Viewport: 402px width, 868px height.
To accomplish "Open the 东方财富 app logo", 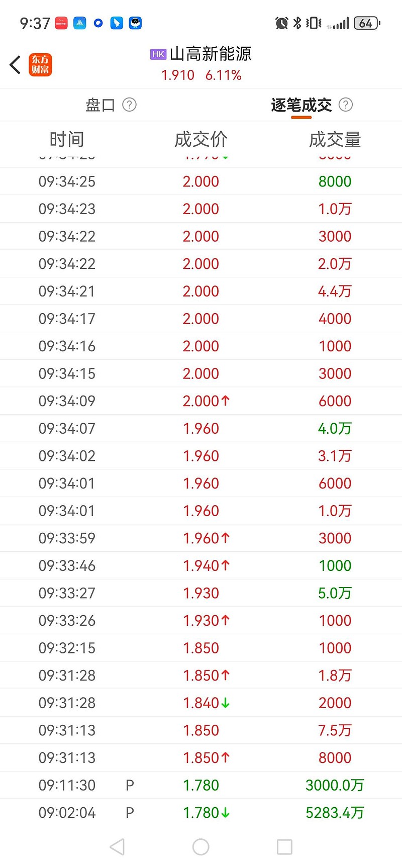I will (x=40, y=65).
